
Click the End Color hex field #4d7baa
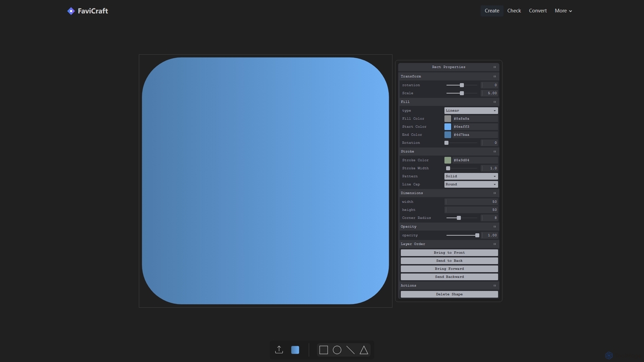[x=475, y=135]
